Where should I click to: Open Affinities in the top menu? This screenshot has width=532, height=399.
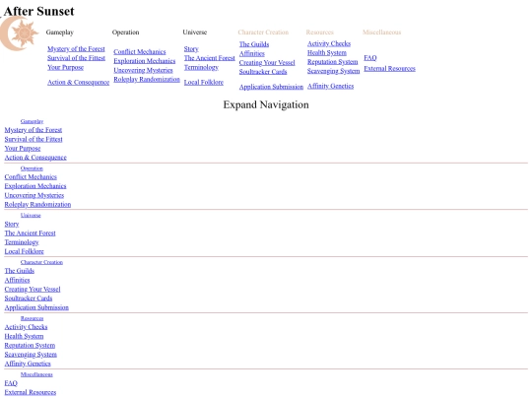(252, 53)
